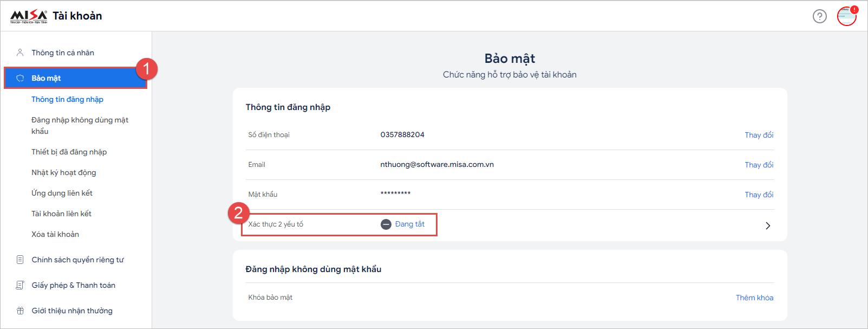The width and height of the screenshot is (868, 329).
Task: Open Thiết bị đã đăng nhập sidebar item
Action: pyautogui.click(x=69, y=152)
